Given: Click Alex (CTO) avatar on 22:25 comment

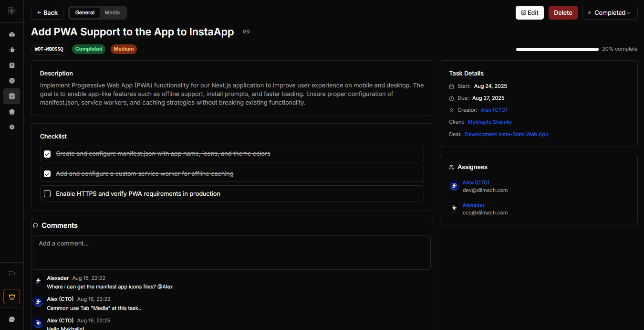Looking at the screenshot, I should click(x=38, y=323).
